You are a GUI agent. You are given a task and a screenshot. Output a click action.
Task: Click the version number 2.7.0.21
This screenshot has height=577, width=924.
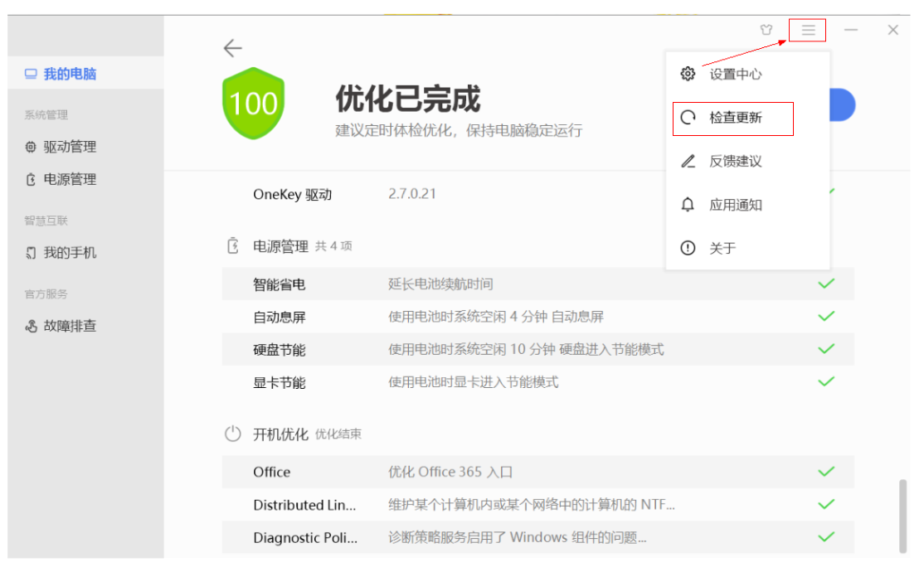tap(412, 194)
